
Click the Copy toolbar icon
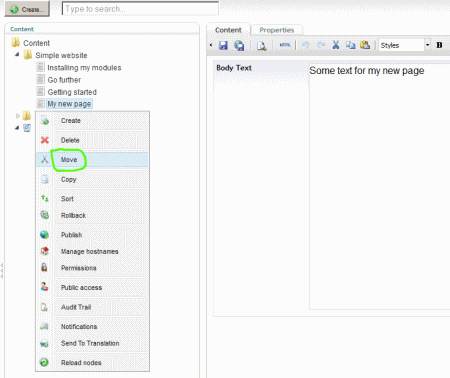(350, 45)
